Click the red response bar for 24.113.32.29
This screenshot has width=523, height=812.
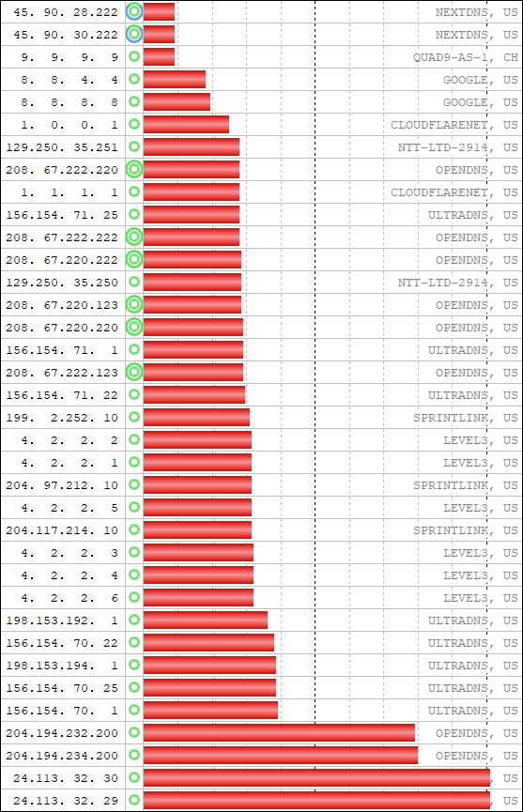pos(316,800)
